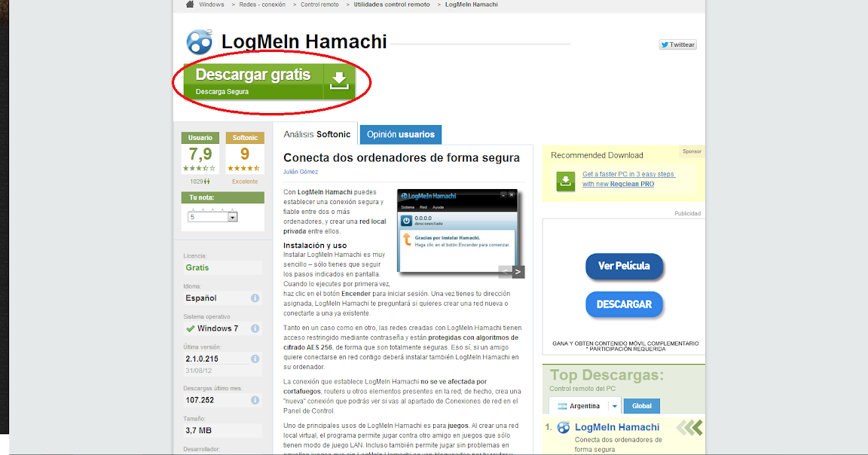Open Control remoto breadcrumb link
The height and width of the screenshot is (455, 868).
point(319,5)
